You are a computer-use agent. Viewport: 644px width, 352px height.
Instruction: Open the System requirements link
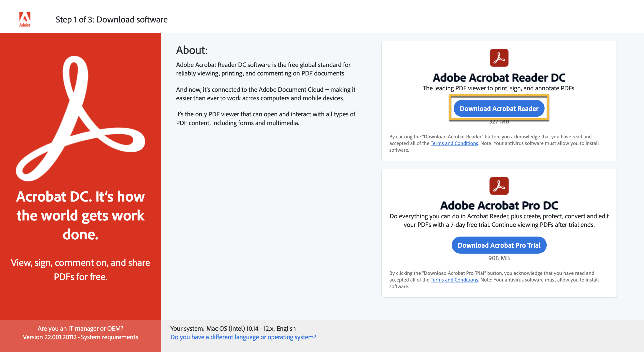pyautogui.click(x=109, y=337)
